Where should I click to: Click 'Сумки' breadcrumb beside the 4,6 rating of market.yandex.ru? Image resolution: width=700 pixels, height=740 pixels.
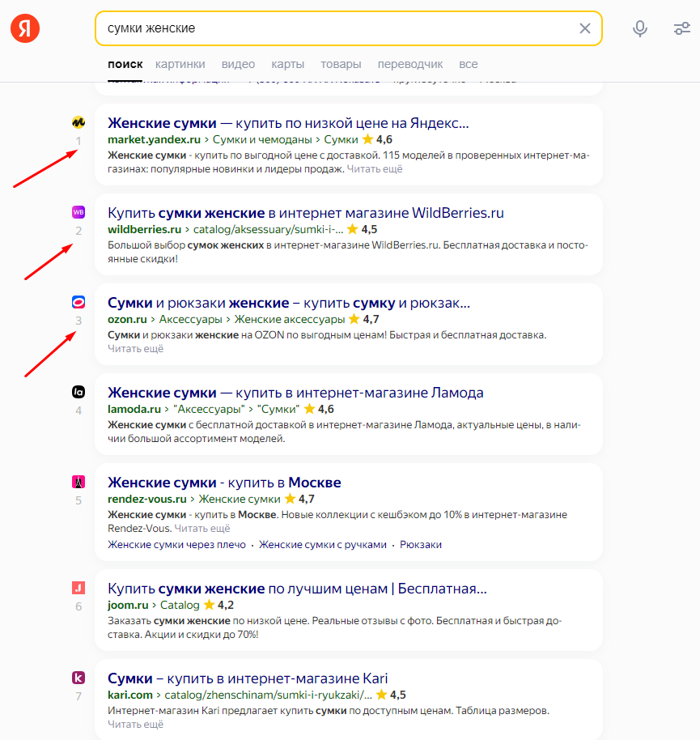coord(341,139)
